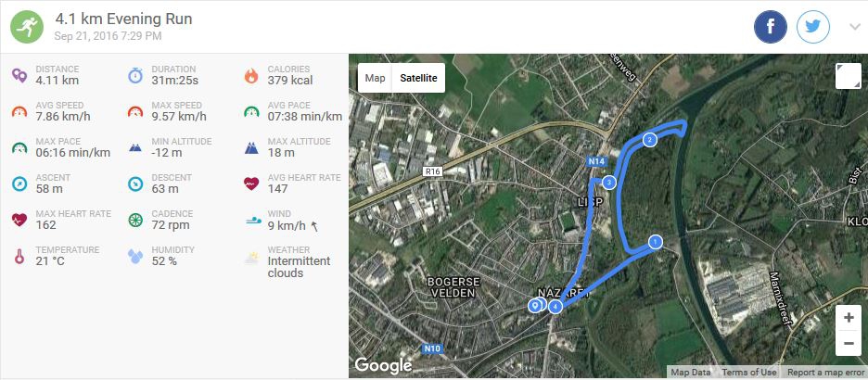
Task: Expand the workout options chevron
Action: click(x=855, y=27)
